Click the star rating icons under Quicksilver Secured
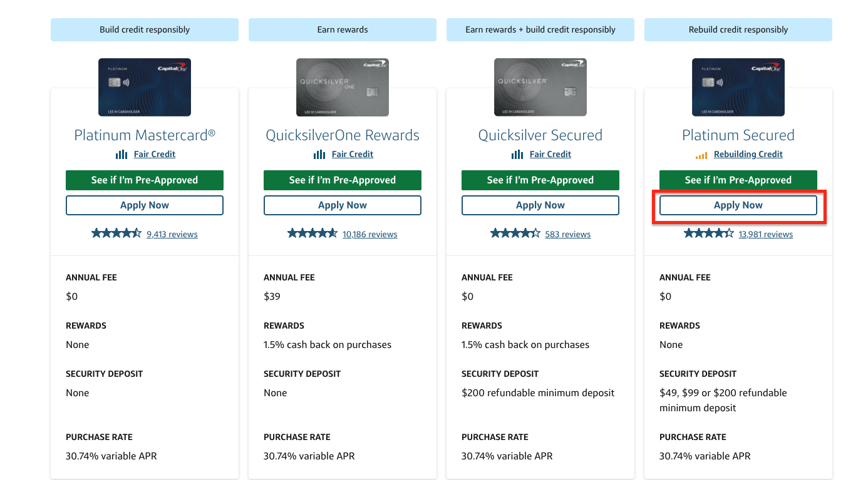The width and height of the screenshot is (868, 502). [515, 233]
